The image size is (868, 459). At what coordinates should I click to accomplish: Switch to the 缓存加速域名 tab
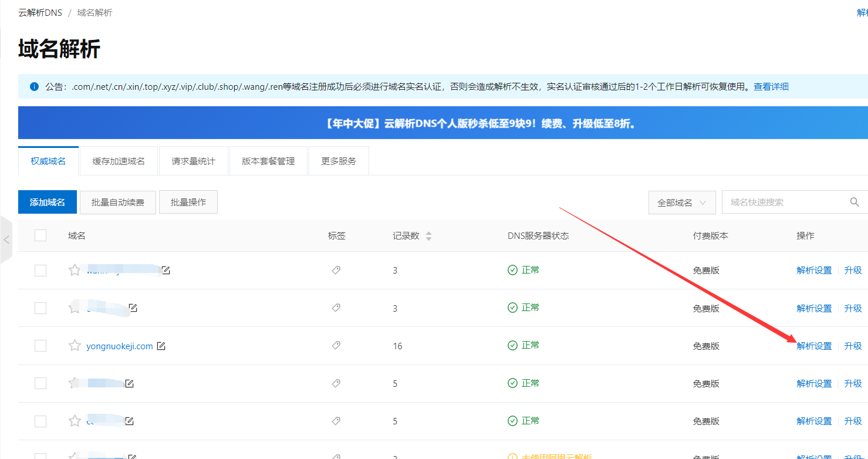119,161
